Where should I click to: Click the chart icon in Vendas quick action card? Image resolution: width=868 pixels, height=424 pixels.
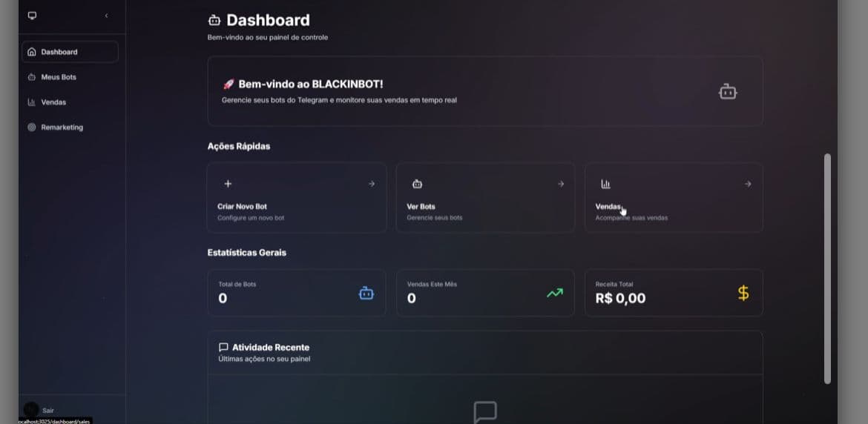[605, 184]
